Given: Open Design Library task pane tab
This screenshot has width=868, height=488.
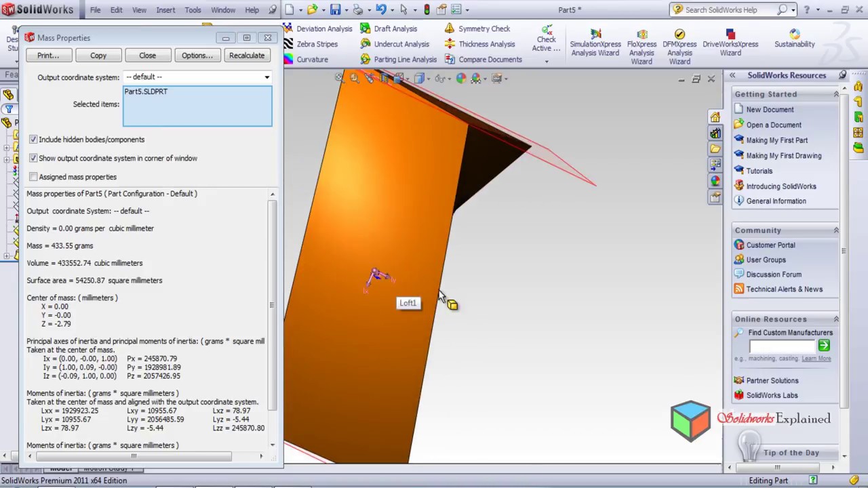Looking at the screenshot, I should coord(715,133).
